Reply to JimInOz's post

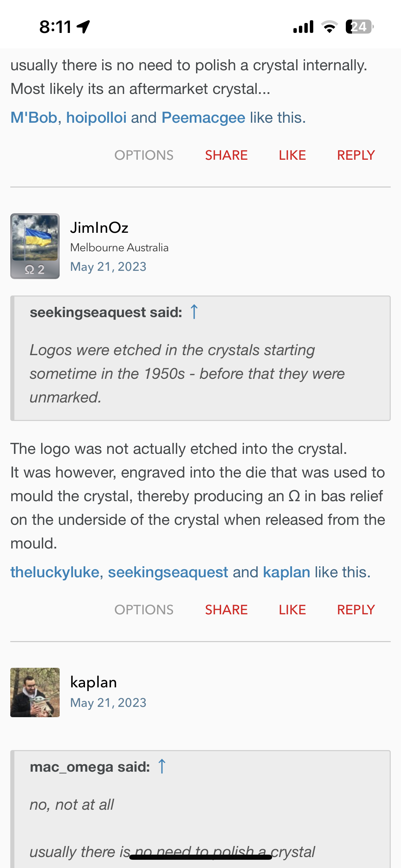[356, 610]
